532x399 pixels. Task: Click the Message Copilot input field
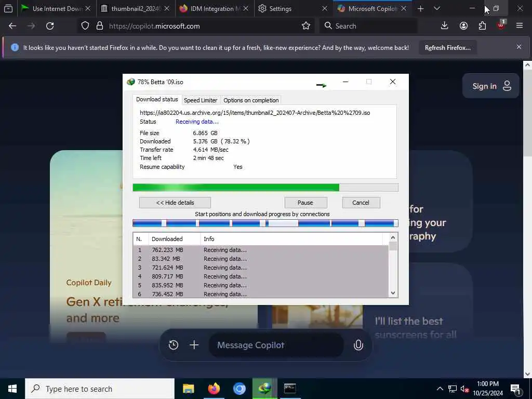[x=276, y=345]
